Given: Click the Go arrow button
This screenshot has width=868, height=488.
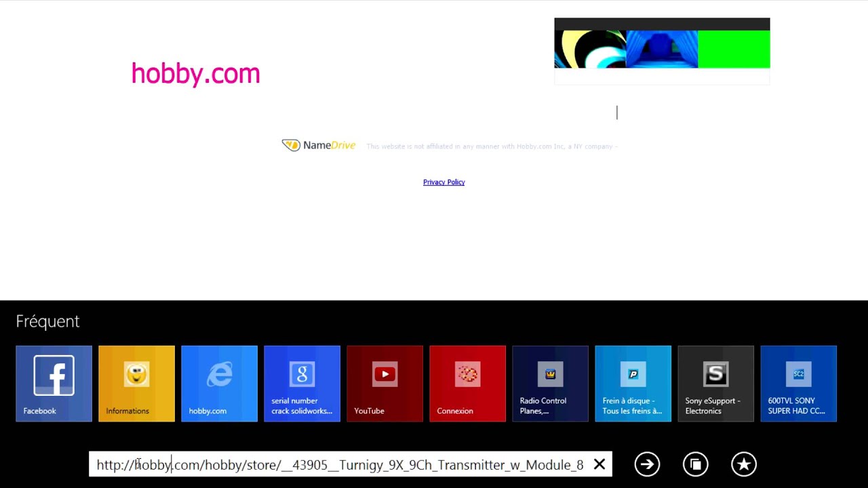Looking at the screenshot, I should (647, 464).
